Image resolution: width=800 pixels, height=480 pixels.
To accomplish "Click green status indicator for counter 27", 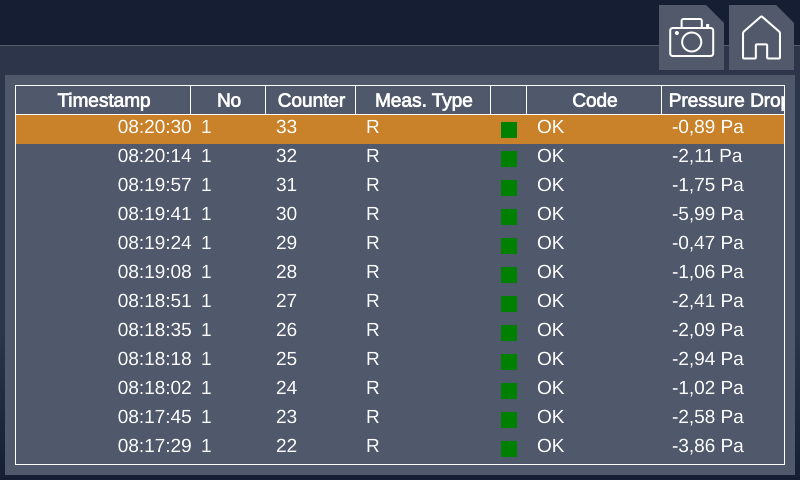I will tap(509, 303).
